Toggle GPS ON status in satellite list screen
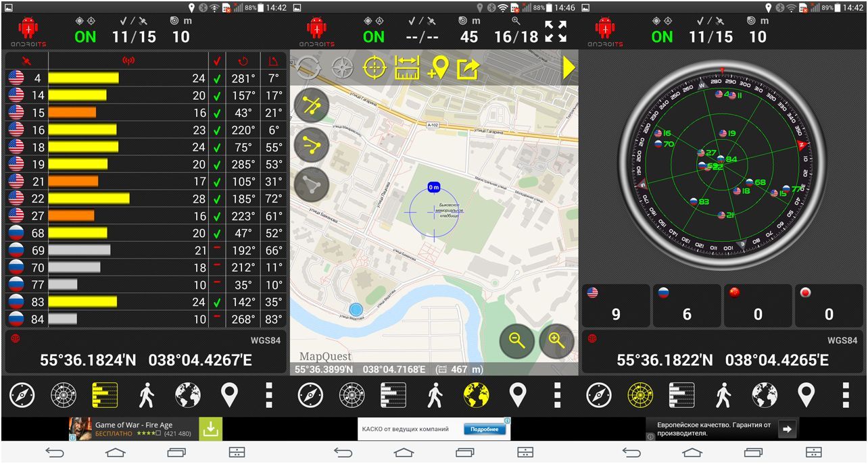Image resolution: width=868 pixels, height=464 pixels. 85,36
